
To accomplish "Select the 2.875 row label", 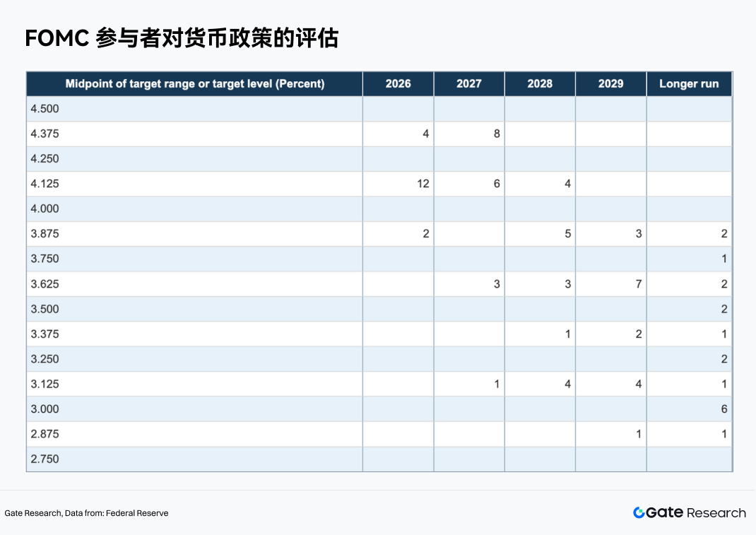I will (45, 434).
